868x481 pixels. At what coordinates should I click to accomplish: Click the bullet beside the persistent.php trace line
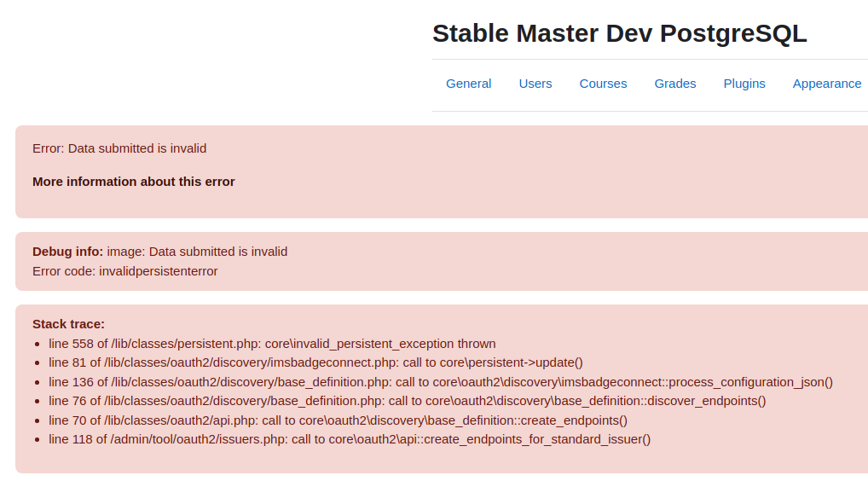(37, 345)
